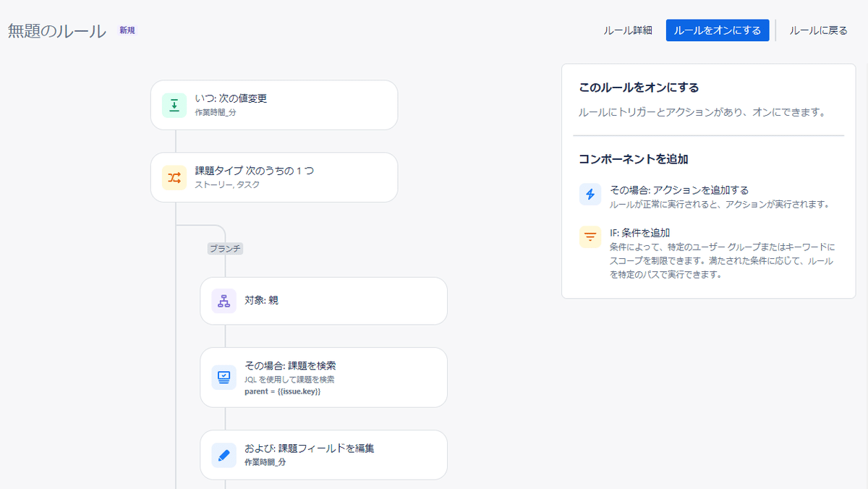Click the 新規 badge beside the title
This screenshot has height=489, width=868.
click(x=127, y=30)
